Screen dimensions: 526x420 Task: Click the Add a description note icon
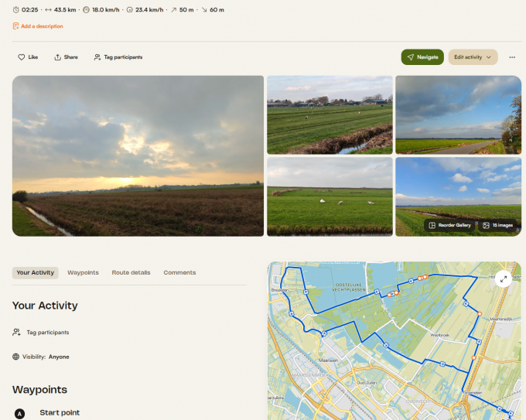[15, 26]
